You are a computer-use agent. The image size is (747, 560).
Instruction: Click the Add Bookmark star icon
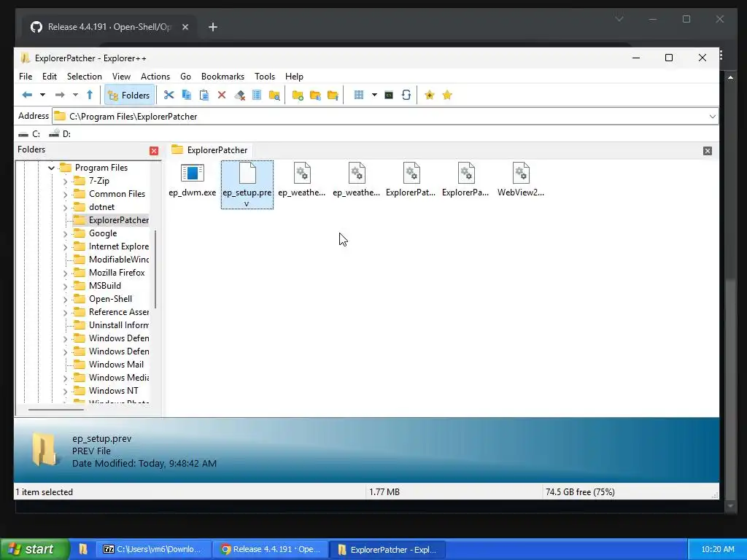click(x=430, y=96)
